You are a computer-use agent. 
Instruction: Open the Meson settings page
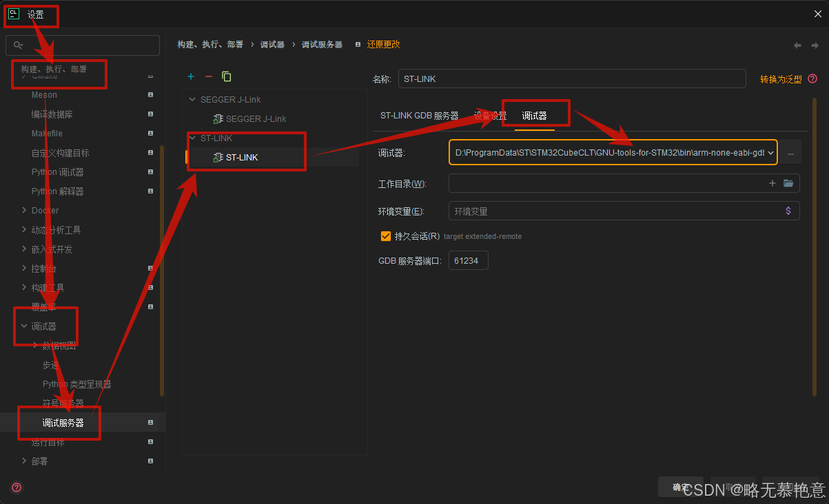click(44, 95)
